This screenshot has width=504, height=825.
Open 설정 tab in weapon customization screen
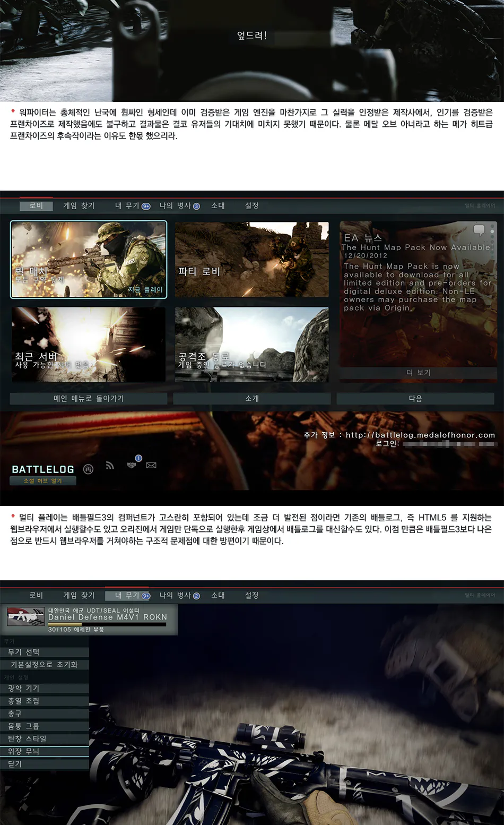coord(252,595)
